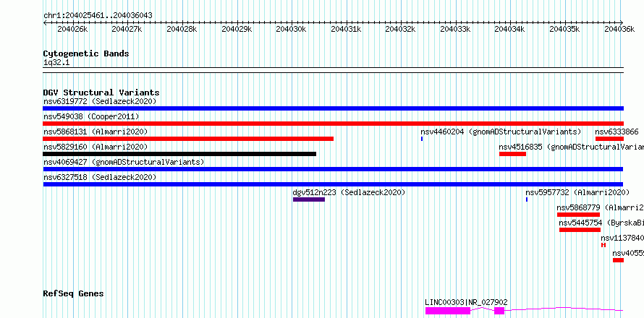This screenshot has height=318, width=644.
Task: Click the 1q32.1 band label
Action: coord(56,62)
